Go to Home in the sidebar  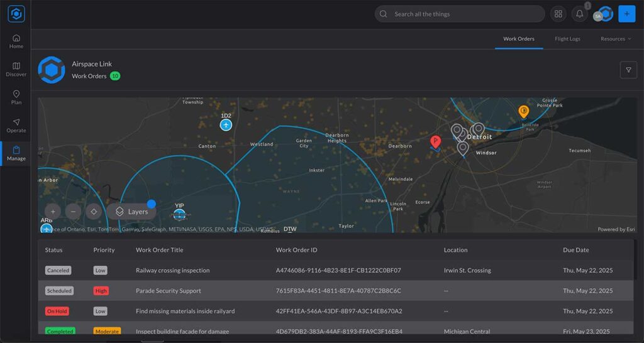16,41
